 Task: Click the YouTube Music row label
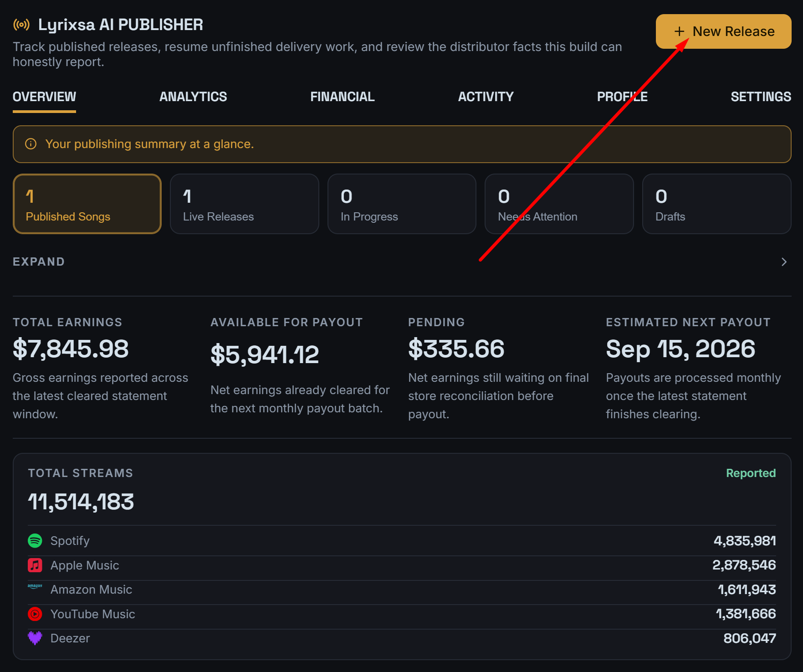tap(93, 614)
